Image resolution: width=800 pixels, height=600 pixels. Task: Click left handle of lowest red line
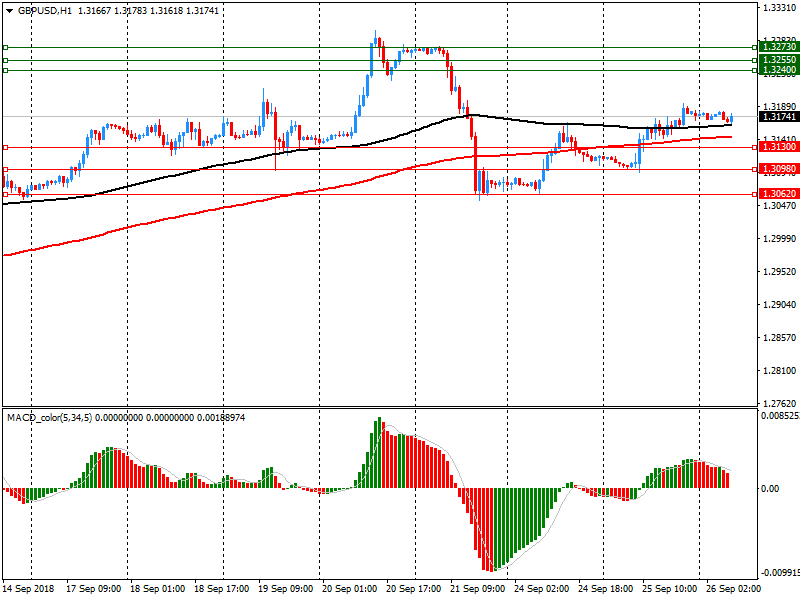click(5, 194)
